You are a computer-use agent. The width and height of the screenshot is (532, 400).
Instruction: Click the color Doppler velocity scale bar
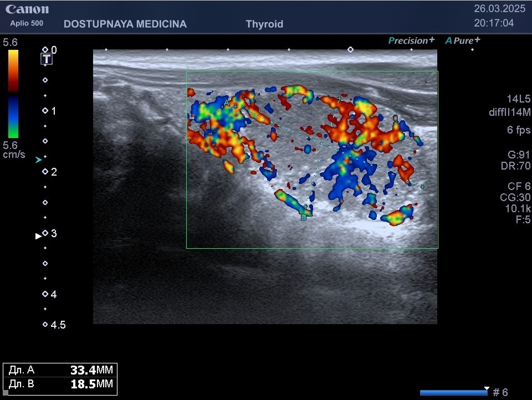(13, 94)
